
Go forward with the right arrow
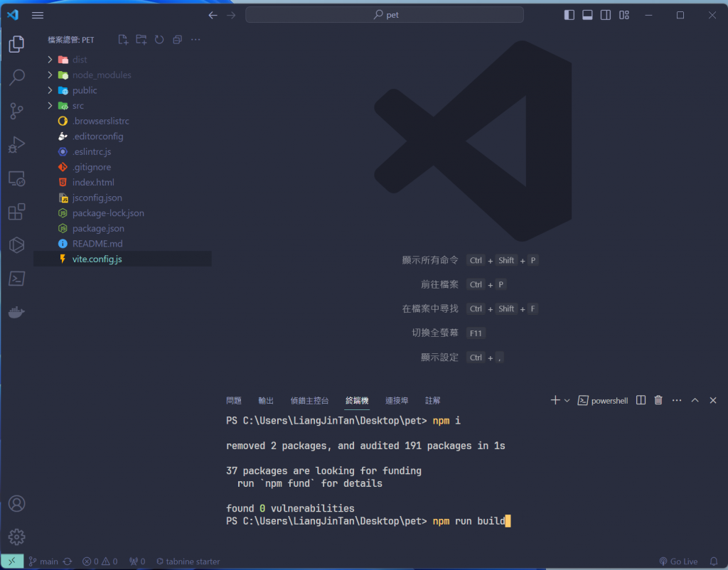[x=231, y=16]
